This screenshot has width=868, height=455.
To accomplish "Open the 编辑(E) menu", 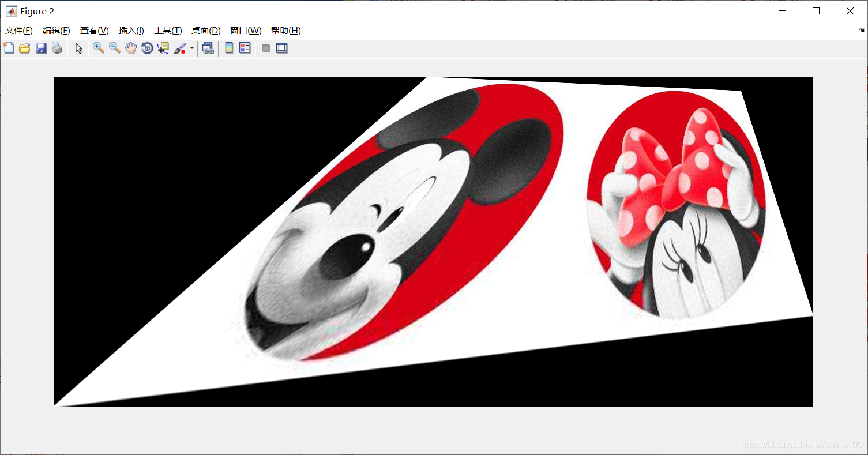I will [x=57, y=31].
